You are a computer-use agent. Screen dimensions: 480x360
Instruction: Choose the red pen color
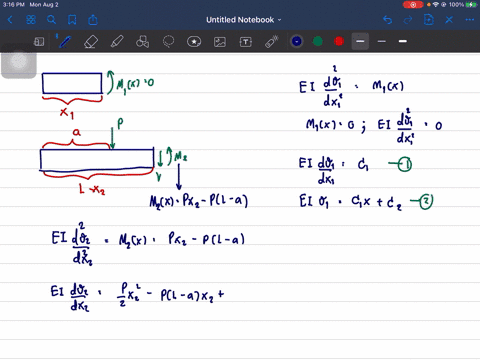[339, 41]
